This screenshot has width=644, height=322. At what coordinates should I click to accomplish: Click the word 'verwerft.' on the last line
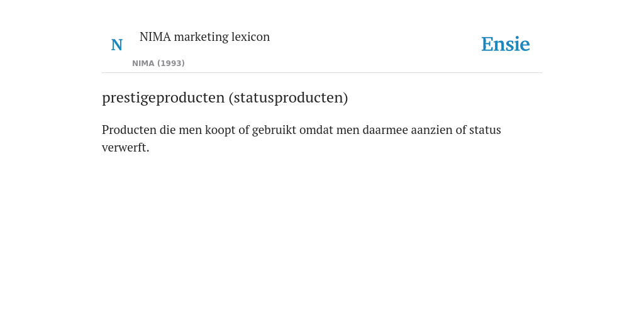[x=126, y=147]
